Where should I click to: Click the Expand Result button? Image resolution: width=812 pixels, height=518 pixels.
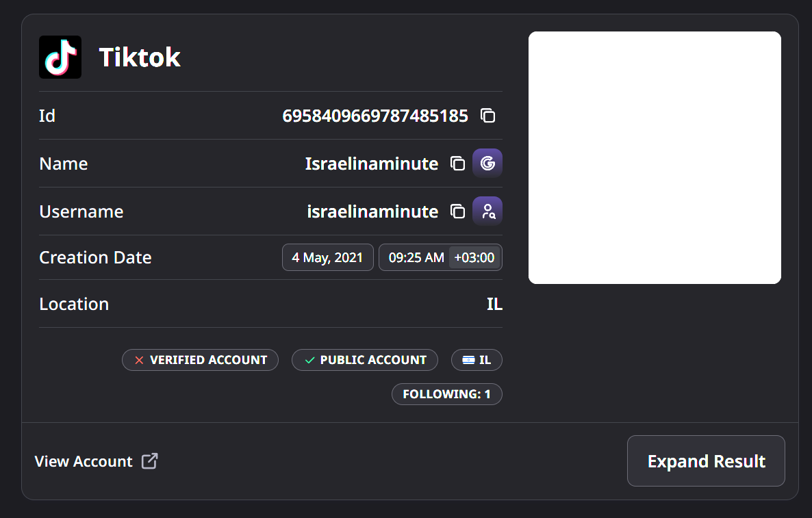706,461
